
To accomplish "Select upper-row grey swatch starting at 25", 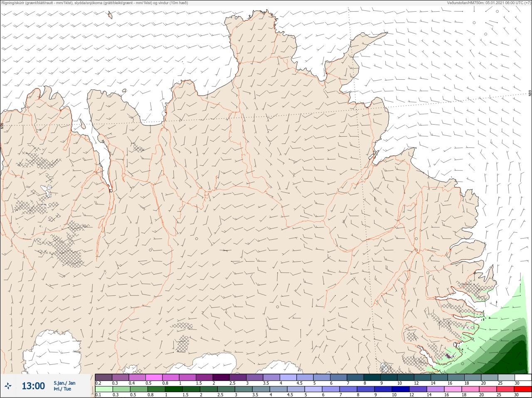I will (506, 377).
